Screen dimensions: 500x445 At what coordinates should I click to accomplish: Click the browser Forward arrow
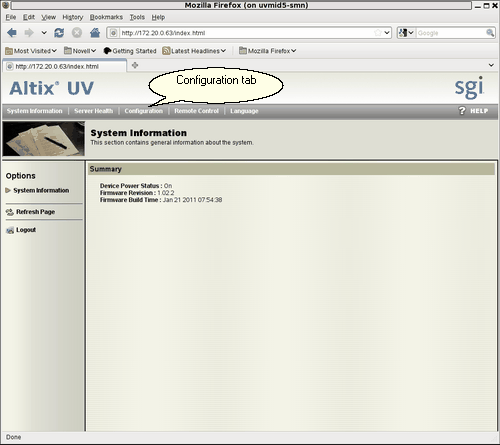pos(29,33)
